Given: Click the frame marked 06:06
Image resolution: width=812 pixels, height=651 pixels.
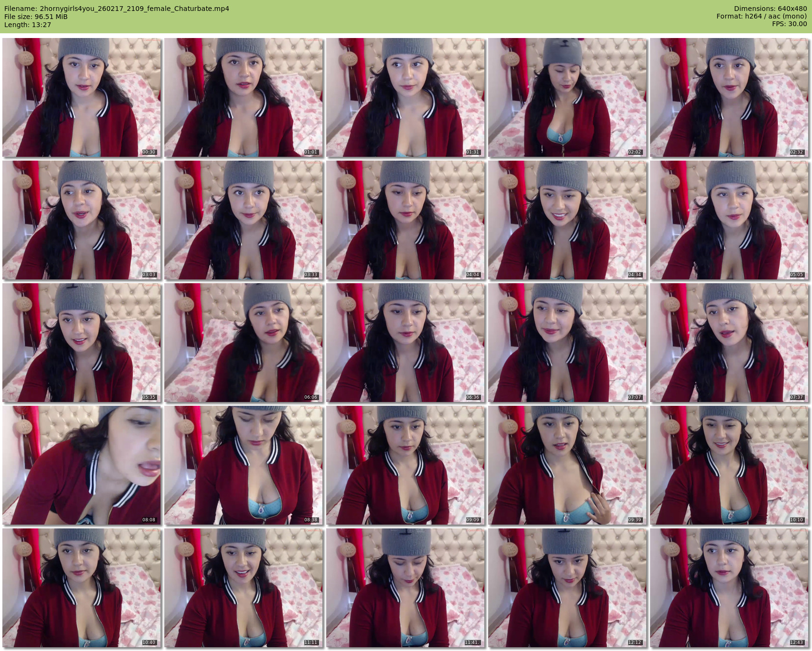Looking at the screenshot, I should tap(244, 343).
